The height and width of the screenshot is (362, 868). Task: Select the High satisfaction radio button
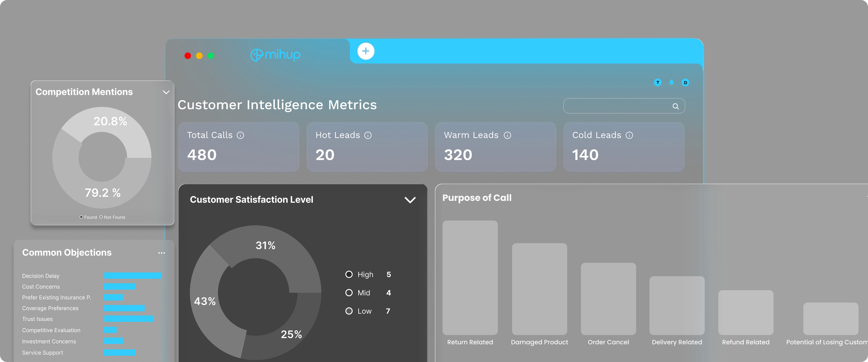(349, 274)
